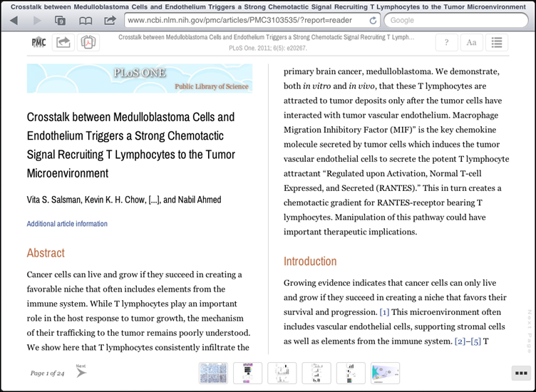536x392 pixels.
Task: Open the browser tabs switcher
Action: pos(60,21)
